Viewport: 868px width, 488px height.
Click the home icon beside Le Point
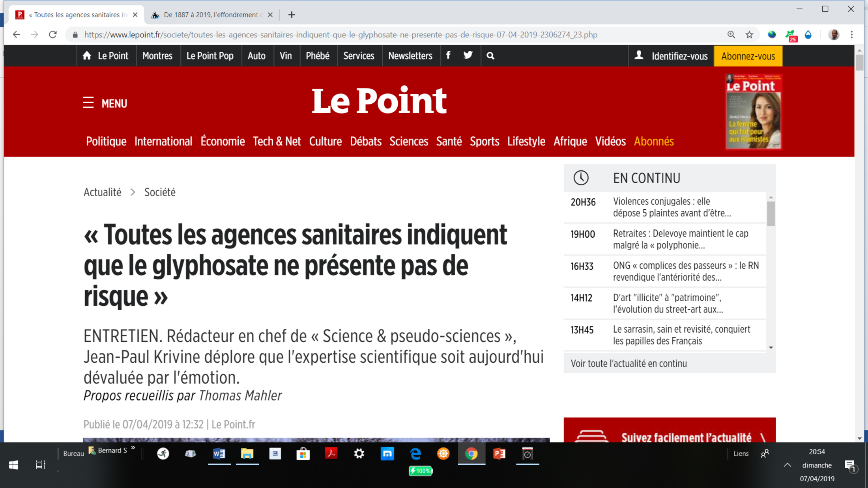87,56
